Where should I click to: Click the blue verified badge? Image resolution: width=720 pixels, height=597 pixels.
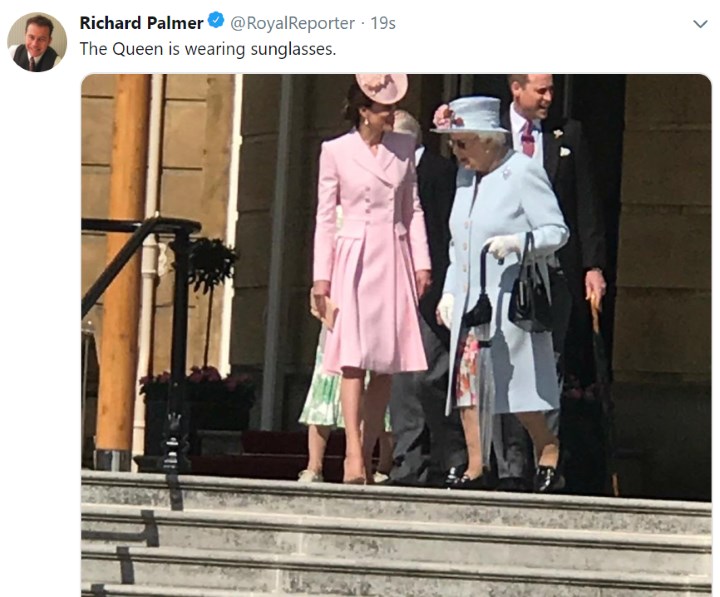(216, 21)
